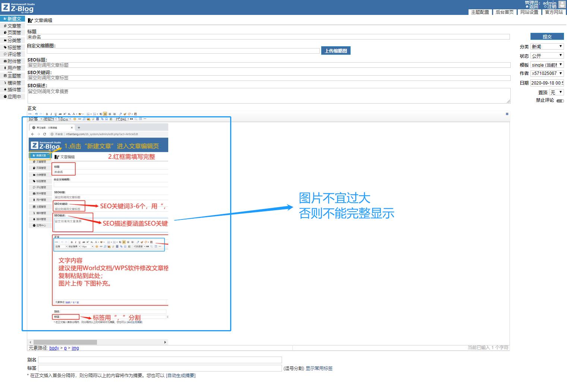Click the admin avatar icon
Viewport: 567px width, 392px height.
coord(562,4)
